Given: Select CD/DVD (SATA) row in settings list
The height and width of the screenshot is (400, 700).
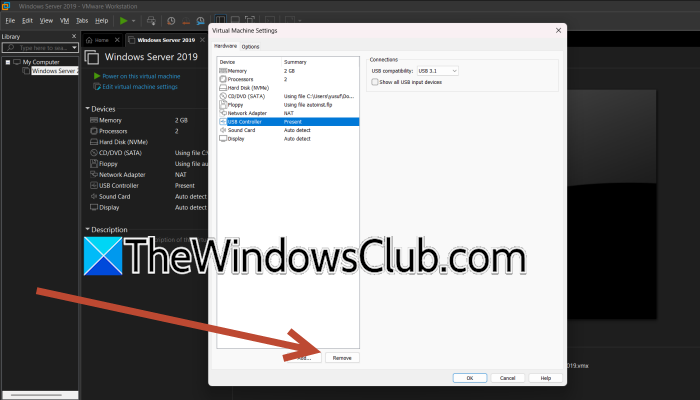Looking at the screenshot, I should [x=288, y=96].
